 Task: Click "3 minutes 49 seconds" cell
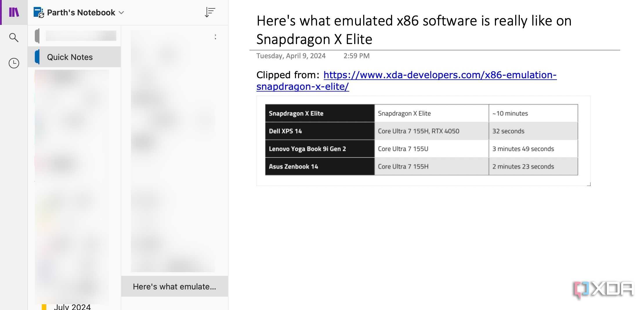coord(533,149)
